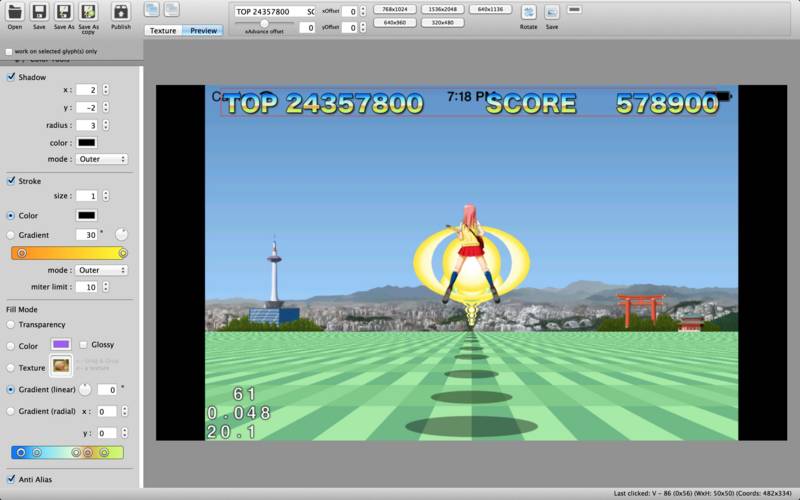Image resolution: width=800 pixels, height=500 pixels.
Task: Click the Rotate preview icon
Action: 529,12
